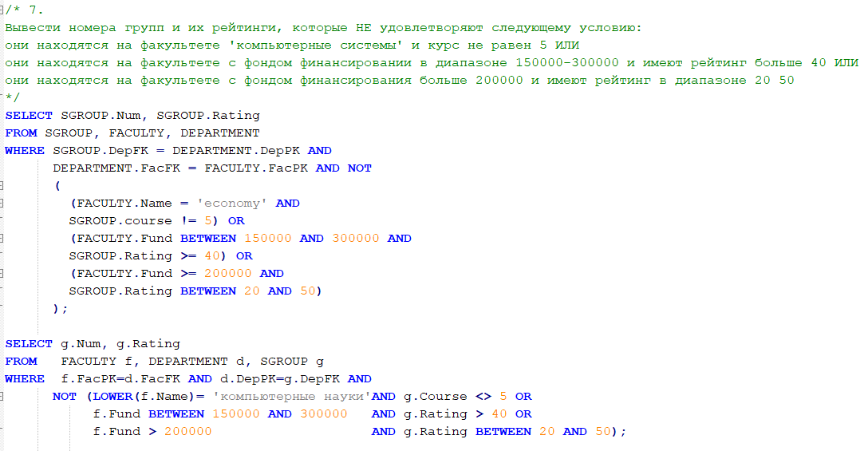Click the '/* 7.' comment opening text
The image size is (868, 451).
[x=25, y=10]
